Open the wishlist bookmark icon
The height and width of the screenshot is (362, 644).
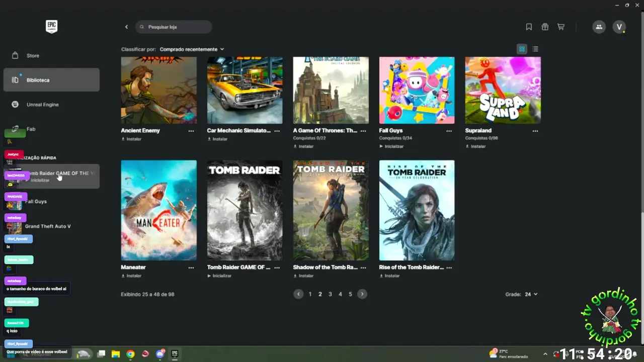[529, 27]
